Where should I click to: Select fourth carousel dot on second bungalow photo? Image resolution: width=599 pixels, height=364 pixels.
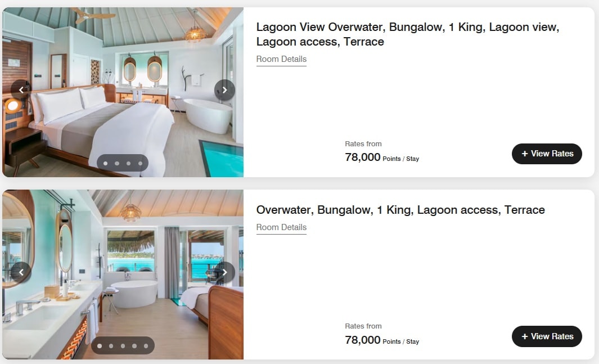pyautogui.click(x=134, y=346)
